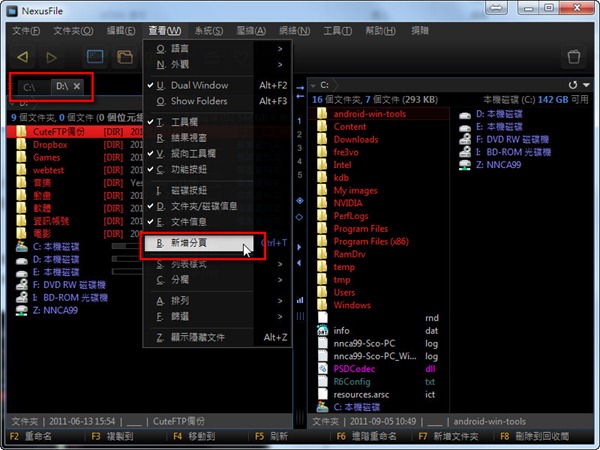Click the refresh icon in right pane
This screenshot has height=450, width=600.
[571, 86]
